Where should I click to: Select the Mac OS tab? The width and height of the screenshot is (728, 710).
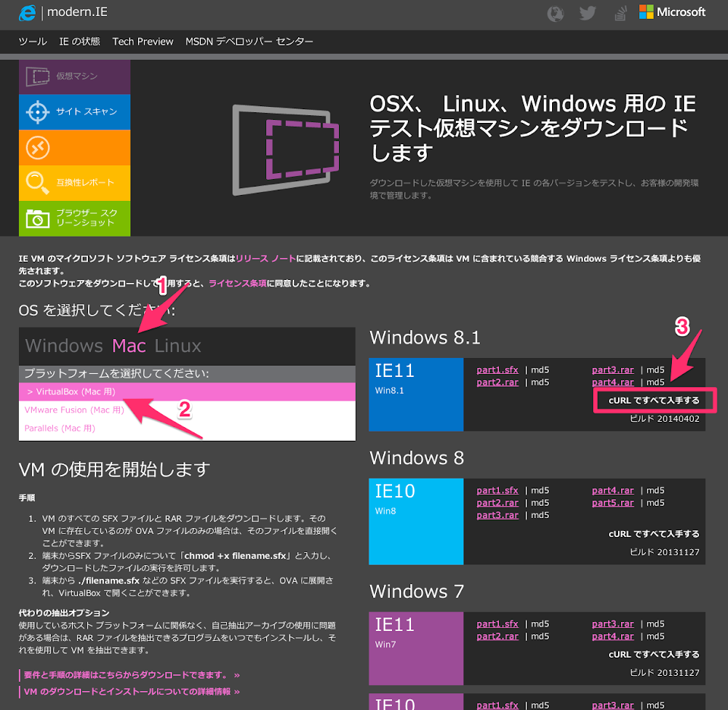(129, 346)
